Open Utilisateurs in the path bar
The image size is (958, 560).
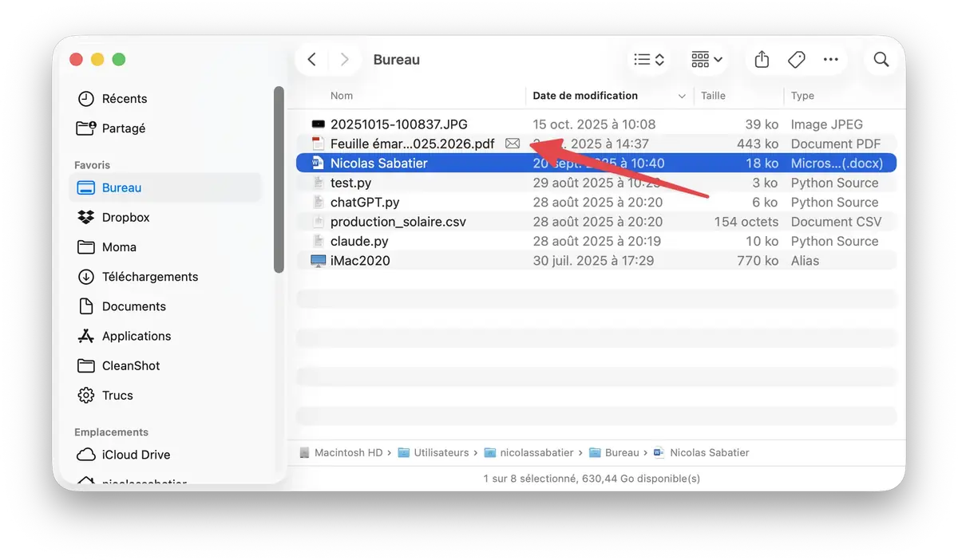[x=441, y=452]
